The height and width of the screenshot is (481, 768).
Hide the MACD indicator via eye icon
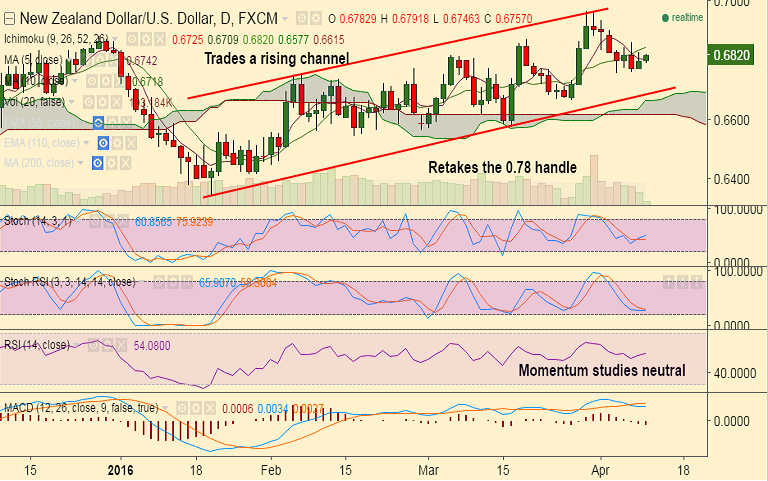coord(182,408)
